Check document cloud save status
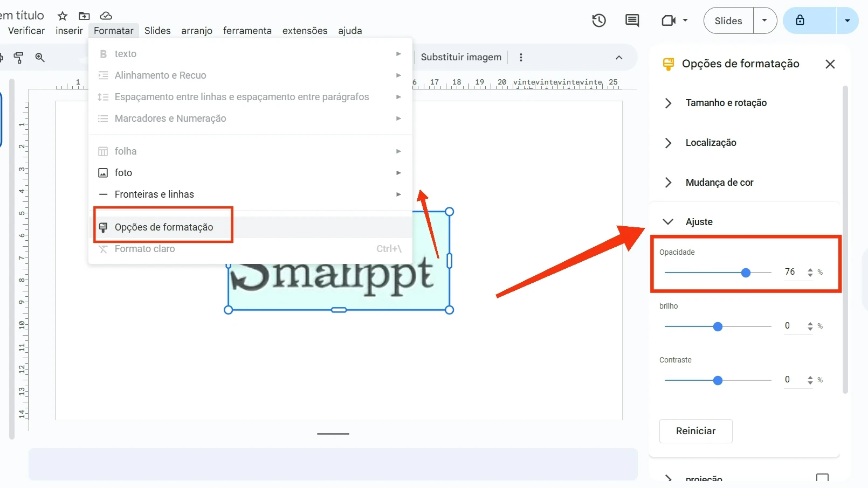This screenshot has width=868, height=488. pyautogui.click(x=106, y=16)
